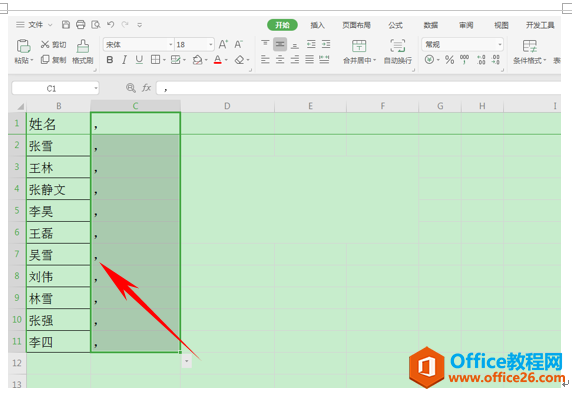Expand the quick access toolbar customize arrow
This screenshot has width=572, height=395.
pos(139,25)
